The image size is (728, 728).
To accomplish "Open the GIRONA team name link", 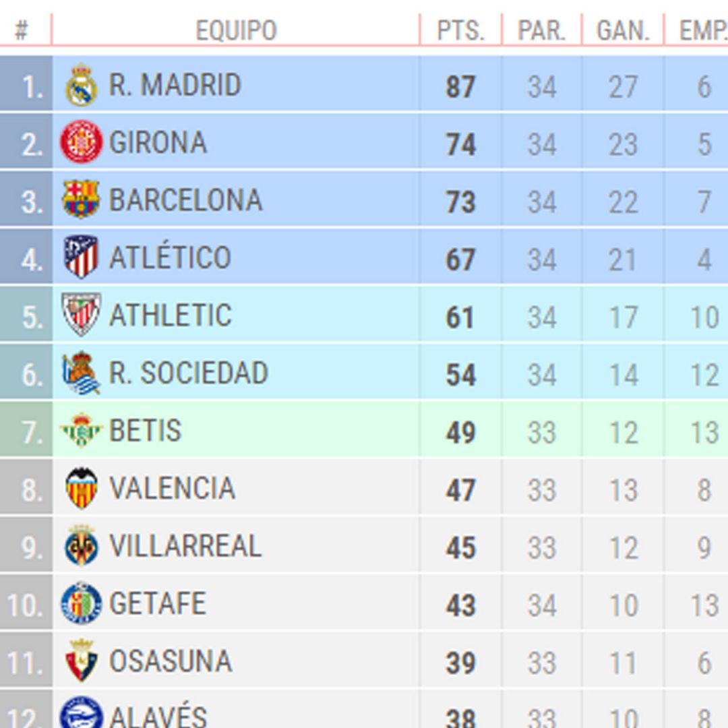I will (158, 142).
